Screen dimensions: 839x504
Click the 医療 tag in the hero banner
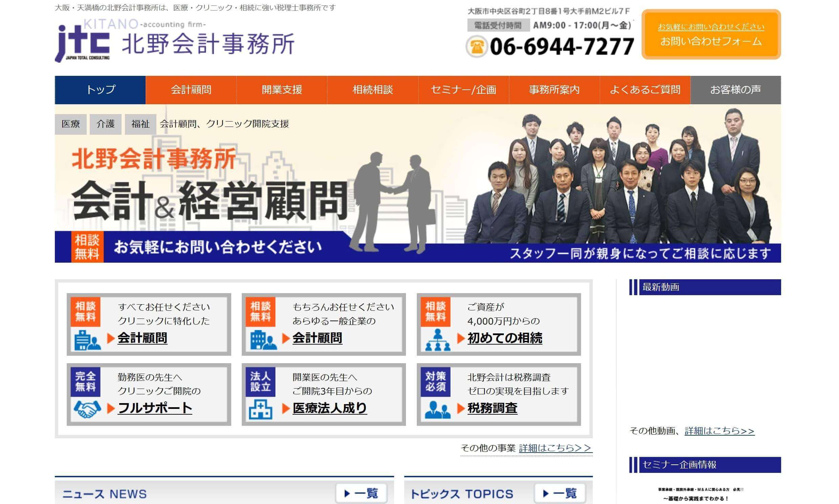[71, 124]
